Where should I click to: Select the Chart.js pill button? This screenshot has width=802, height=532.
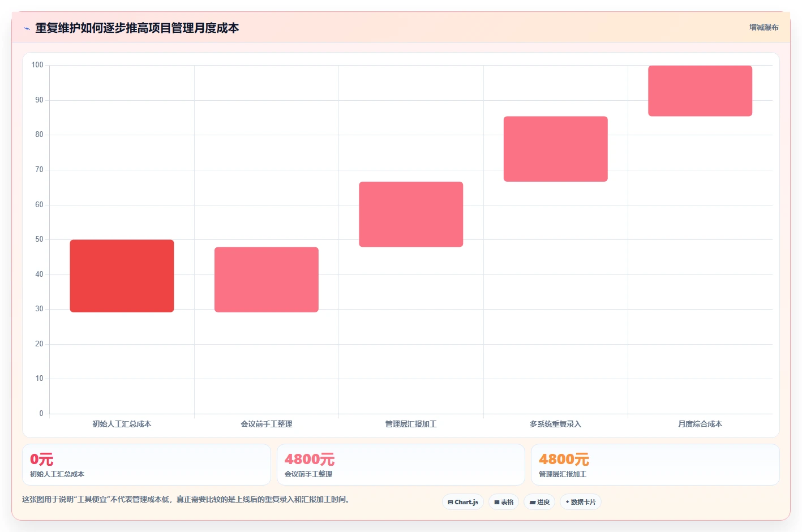click(x=463, y=502)
